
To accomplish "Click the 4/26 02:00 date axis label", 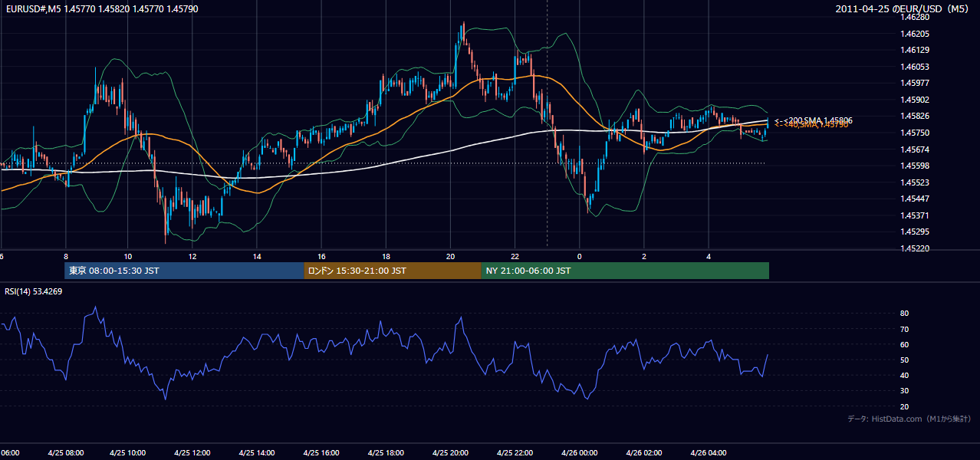I will click(x=644, y=453).
